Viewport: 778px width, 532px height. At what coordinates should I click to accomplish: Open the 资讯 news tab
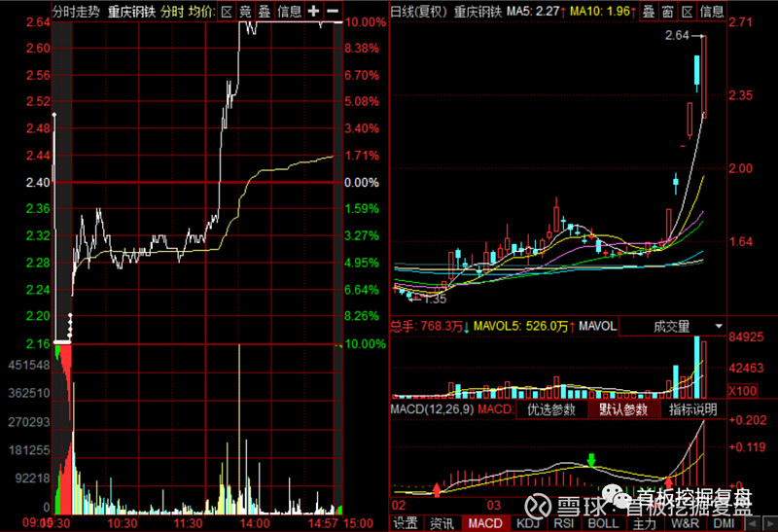pos(442,523)
